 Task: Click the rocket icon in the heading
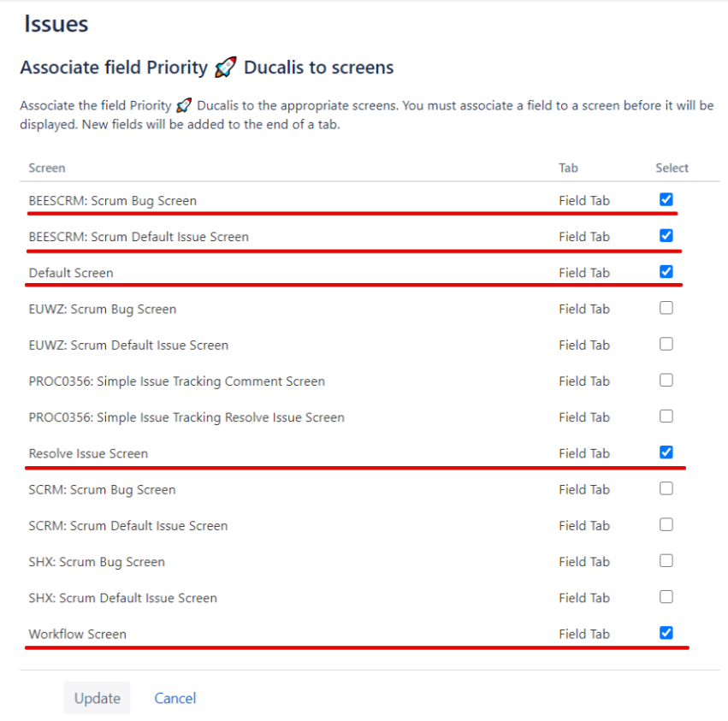click(x=225, y=68)
